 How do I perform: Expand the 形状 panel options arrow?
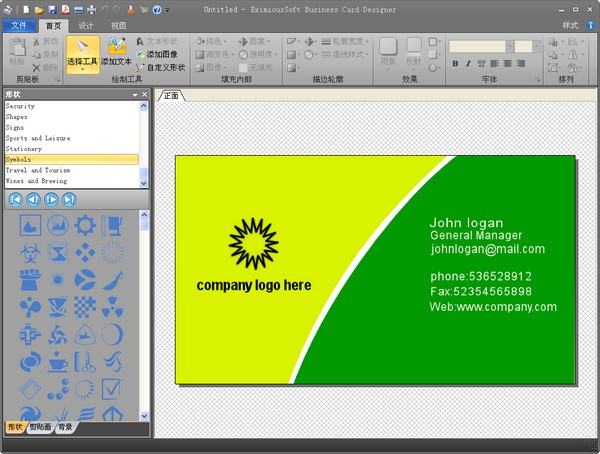click(135, 95)
